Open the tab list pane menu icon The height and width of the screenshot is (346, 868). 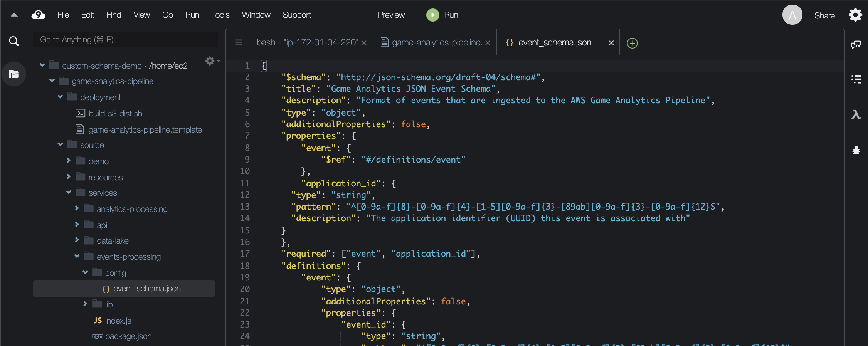click(x=239, y=42)
